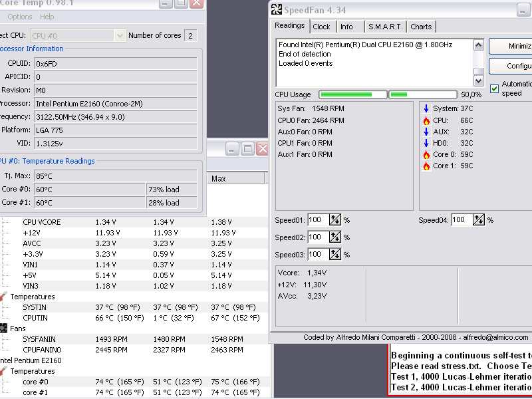Image resolution: width=532 pixels, height=399 pixels.
Task: Click the CPU0 Fan 2464 RPM reading
Action: 311,120
